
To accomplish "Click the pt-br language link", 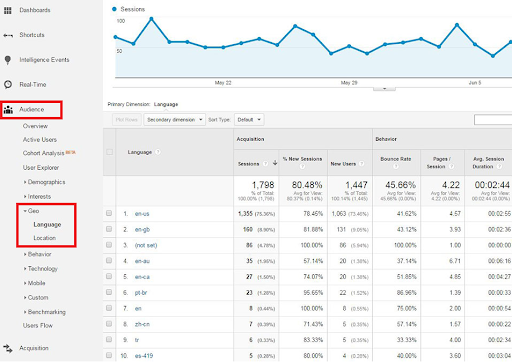I will [141, 293].
